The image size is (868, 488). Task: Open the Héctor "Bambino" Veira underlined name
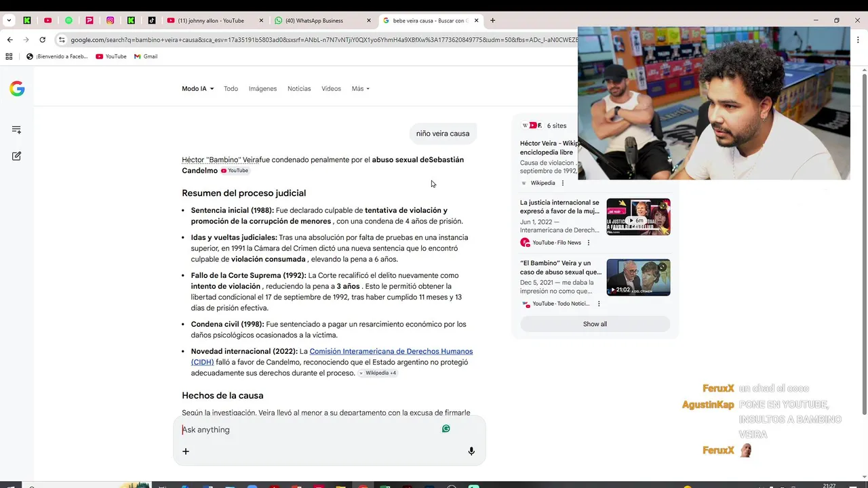click(220, 160)
